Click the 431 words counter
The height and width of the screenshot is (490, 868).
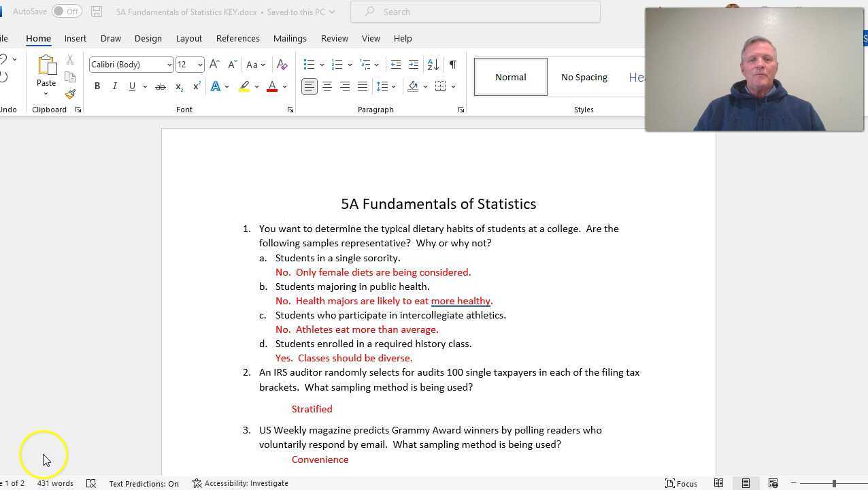point(54,483)
